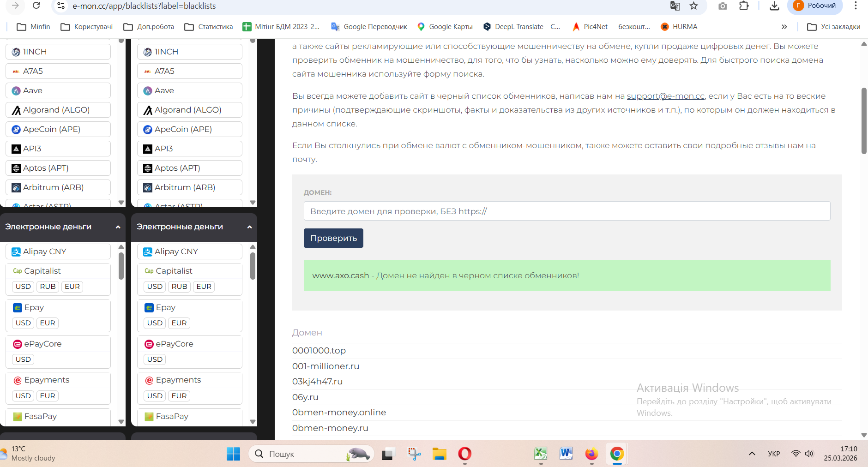
Task: Reload the current page
Action: 36,6
